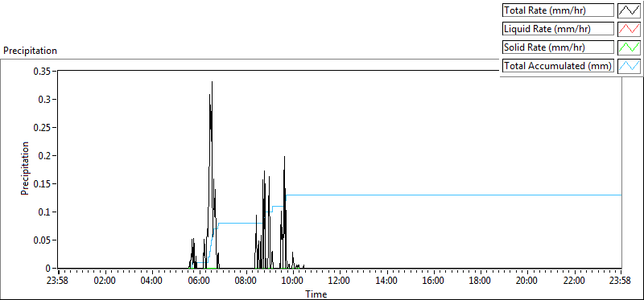Click the 18:00 time axis marker
Viewport: 644px width, 300px height.
(481, 282)
